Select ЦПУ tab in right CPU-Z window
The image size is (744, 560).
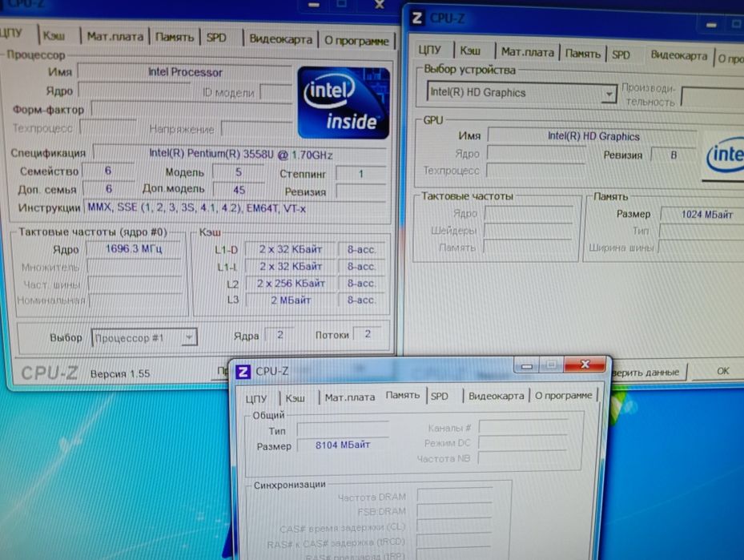pos(430,50)
